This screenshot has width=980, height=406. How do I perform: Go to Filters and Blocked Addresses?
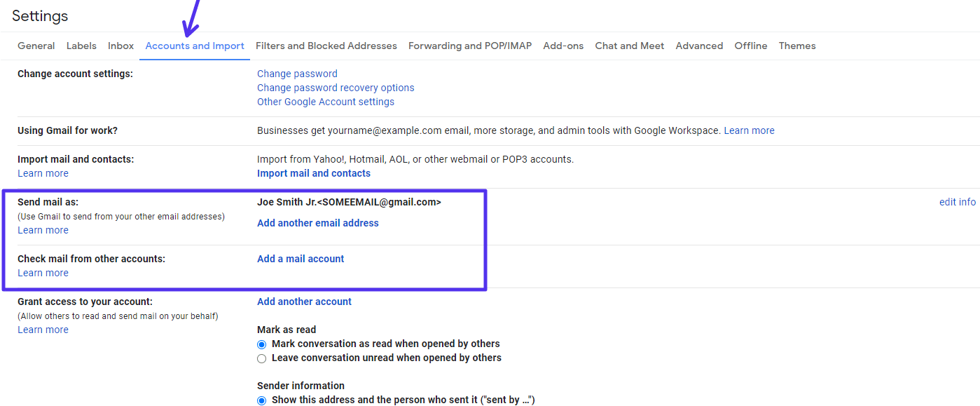(326, 46)
